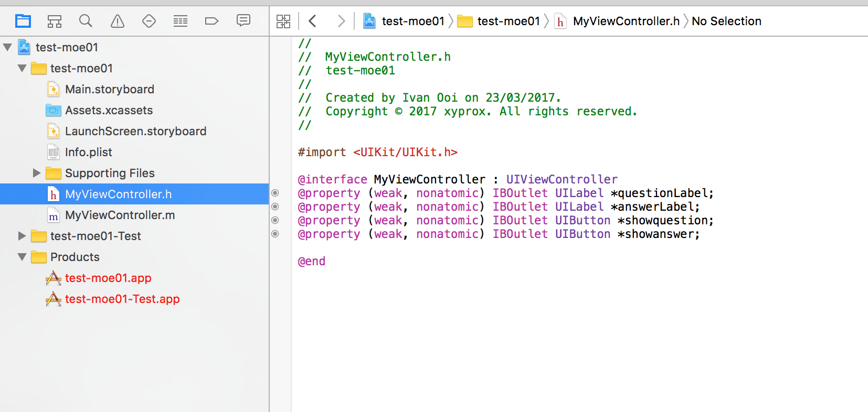
Task: Click the Assets.xcassets folder icon
Action: coord(54,110)
